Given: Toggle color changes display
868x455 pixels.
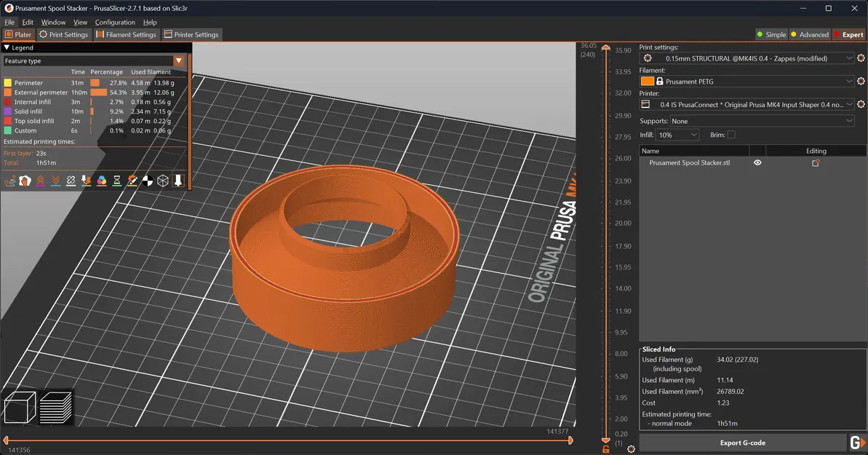Looking at the screenshot, I should tap(101, 181).
